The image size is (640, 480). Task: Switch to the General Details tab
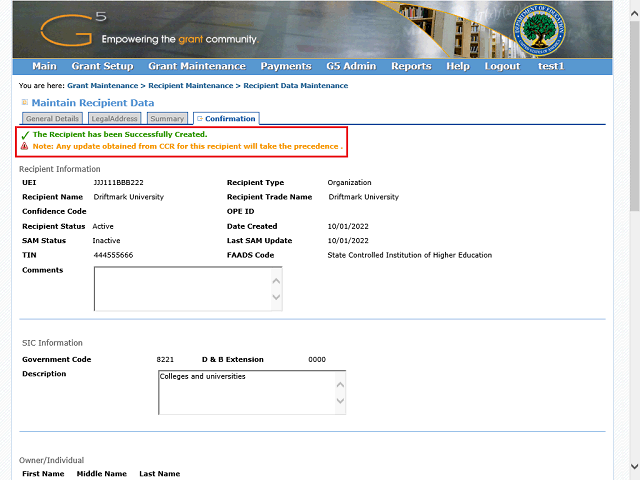[52, 119]
